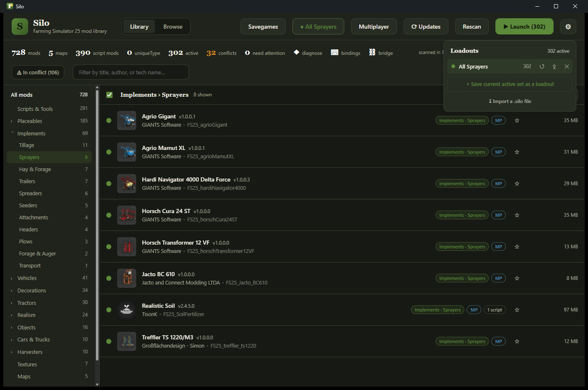The image size is (588, 390).
Task: Switch to the Browse tab
Action: click(x=173, y=27)
